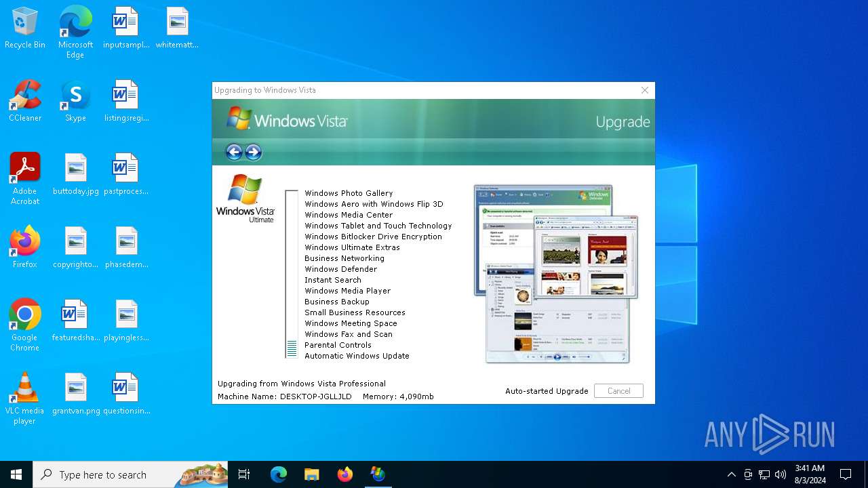Click the Vista upgrade app taskbar icon

[378, 474]
